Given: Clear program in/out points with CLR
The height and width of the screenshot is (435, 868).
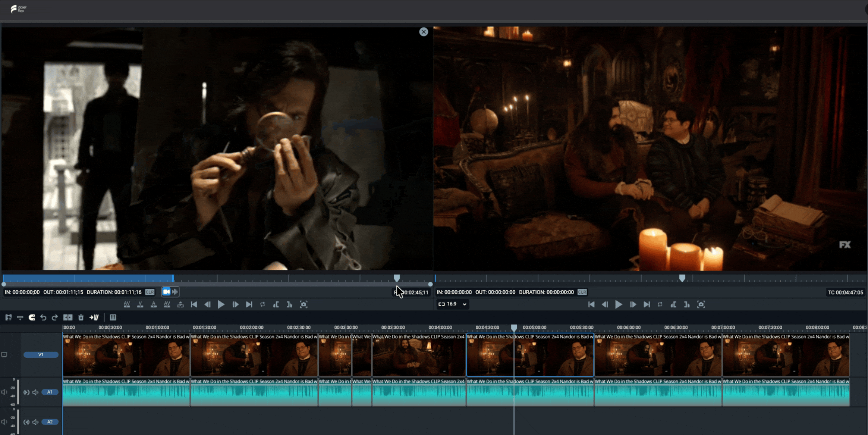Looking at the screenshot, I should coord(582,292).
